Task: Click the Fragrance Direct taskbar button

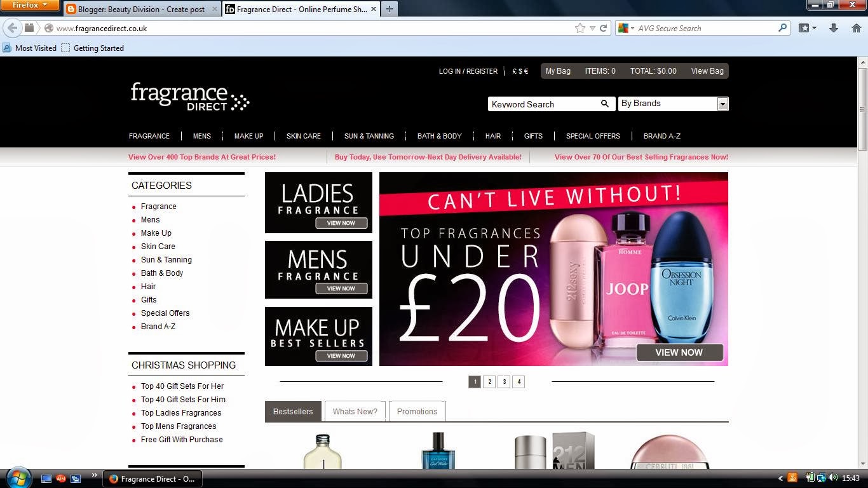Action: pos(153,478)
